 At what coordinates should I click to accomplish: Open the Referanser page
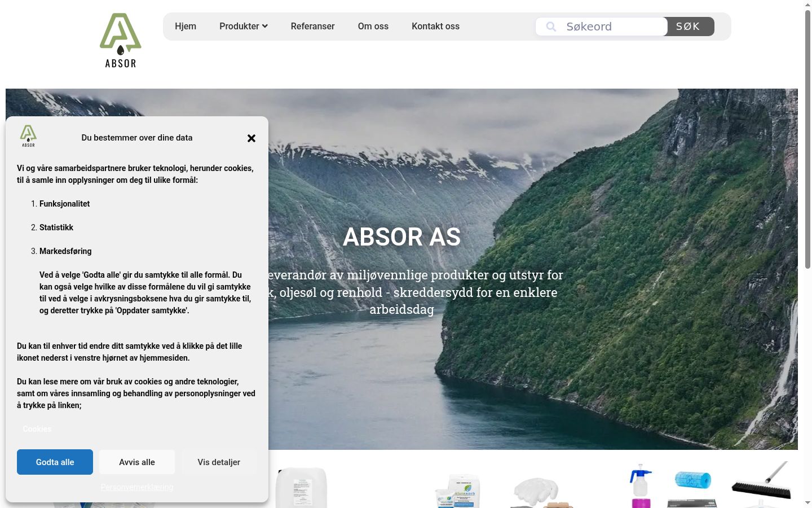tap(313, 27)
